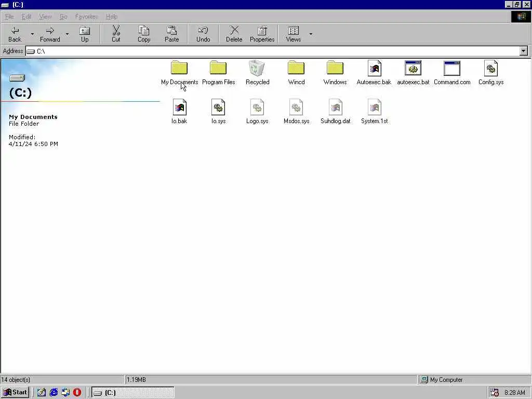The height and width of the screenshot is (399, 532).
Task: Click the title bar drive icon
Action: [x=5, y=5]
